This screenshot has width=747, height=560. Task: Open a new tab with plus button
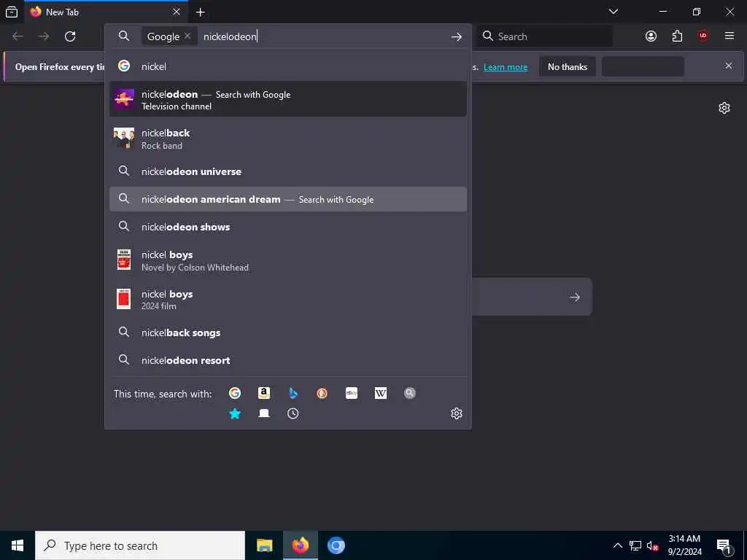tap(201, 12)
